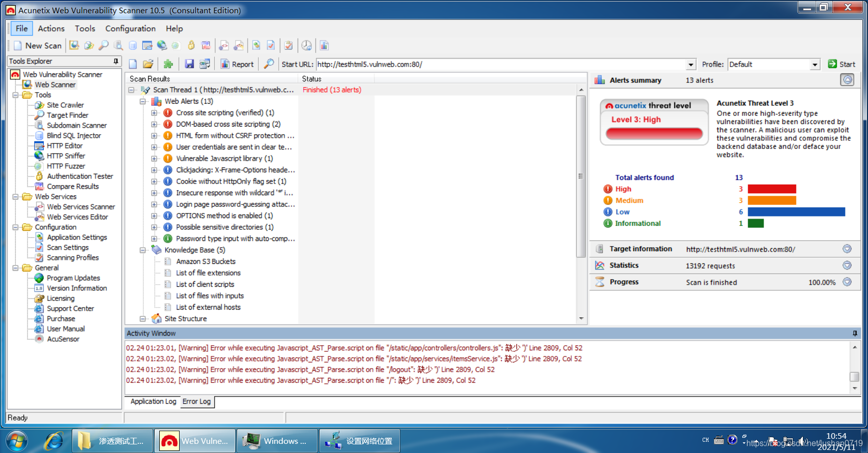Open the Windows Start button
Viewport: 868px width, 453px height.
(x=16, y=440)
